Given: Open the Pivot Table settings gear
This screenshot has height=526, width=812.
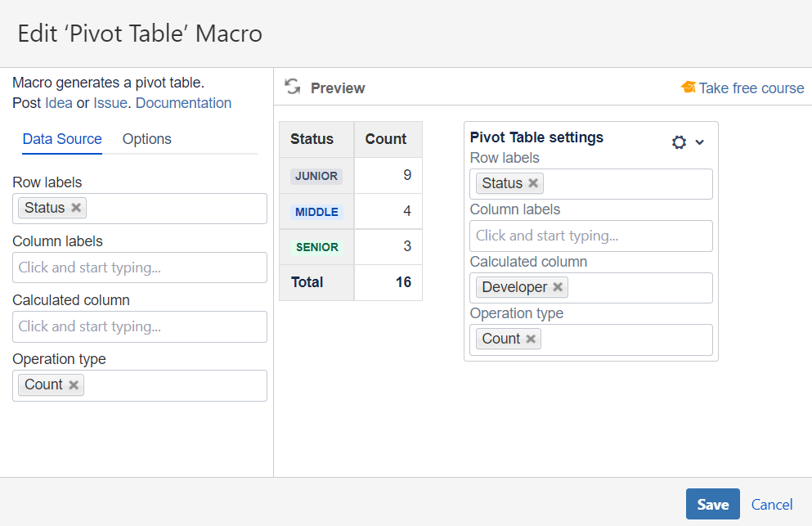Looking at the screenshot, I should pos(679,142).
